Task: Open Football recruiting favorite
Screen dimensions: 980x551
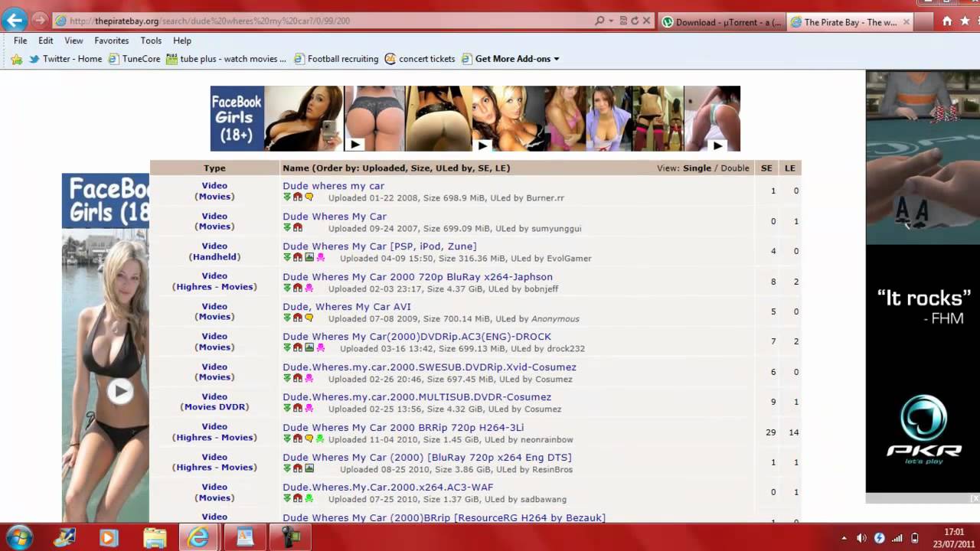Action: pyautogui.click(x=336, y=59)
